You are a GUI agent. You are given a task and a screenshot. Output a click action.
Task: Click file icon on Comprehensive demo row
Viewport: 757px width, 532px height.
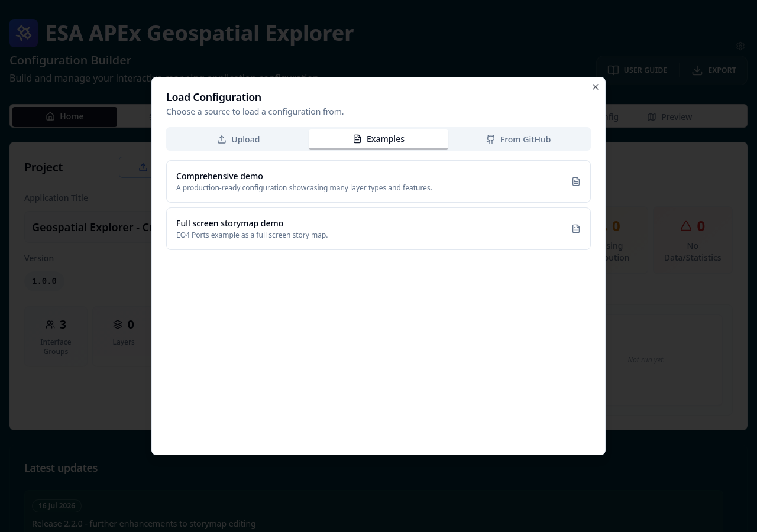[x=576, y=181]
